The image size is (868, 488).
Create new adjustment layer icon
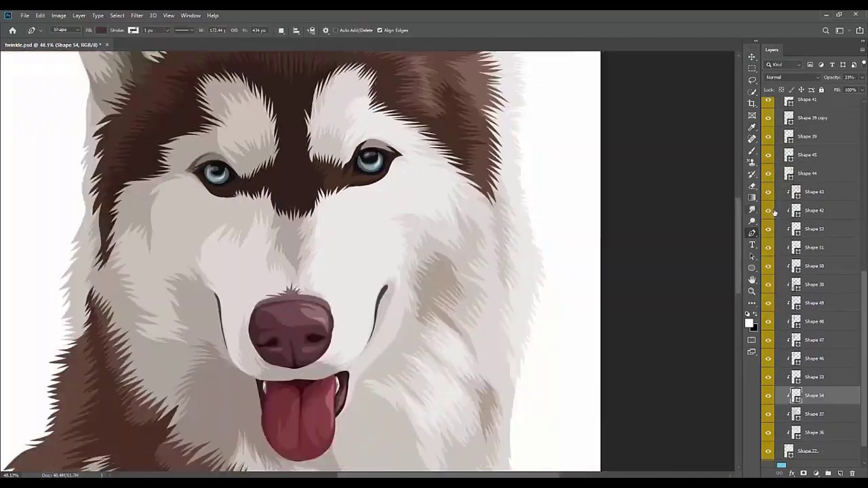pos(816,473)
